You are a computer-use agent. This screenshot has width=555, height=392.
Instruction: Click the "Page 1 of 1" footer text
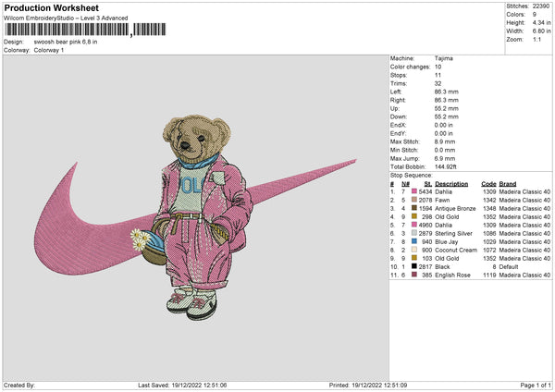pyautogui.click(x=536, y=386)
